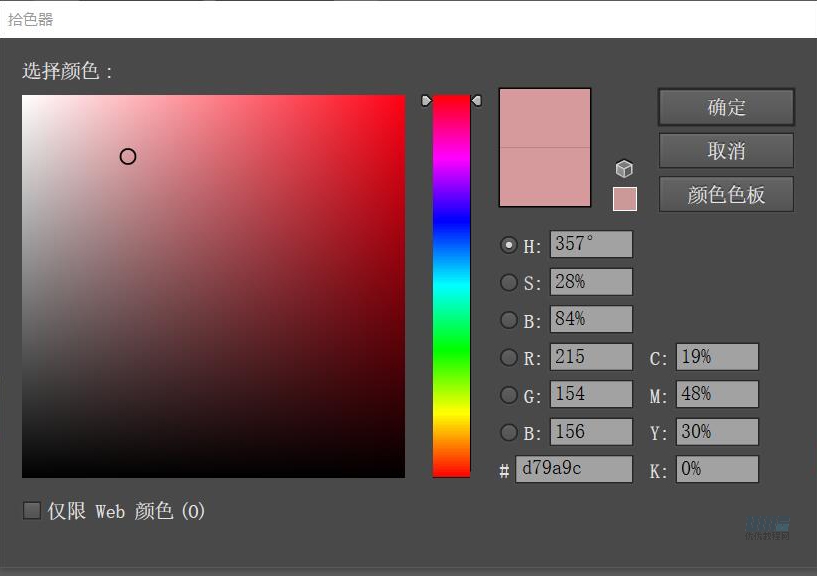Click the hex color value field
Screen dimensions: 817x576
(573, 469)
